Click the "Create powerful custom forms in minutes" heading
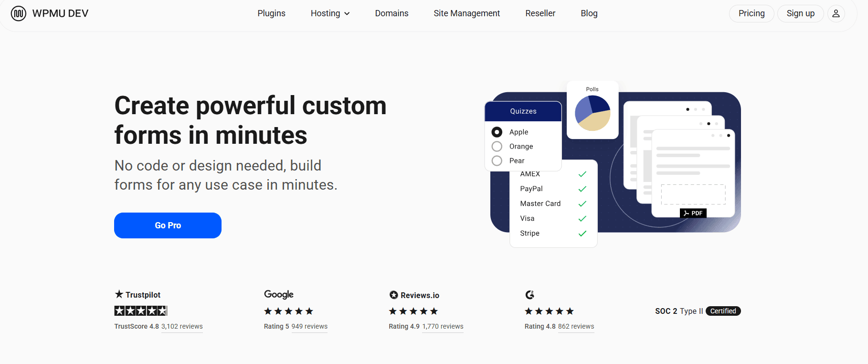The image size is (868, 364). click(251, 120)
